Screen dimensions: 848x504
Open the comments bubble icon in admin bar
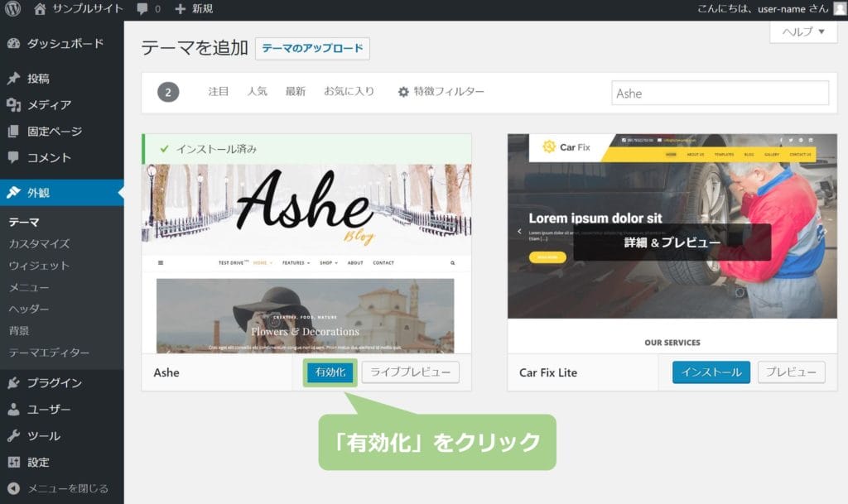(x=142, y=9)
